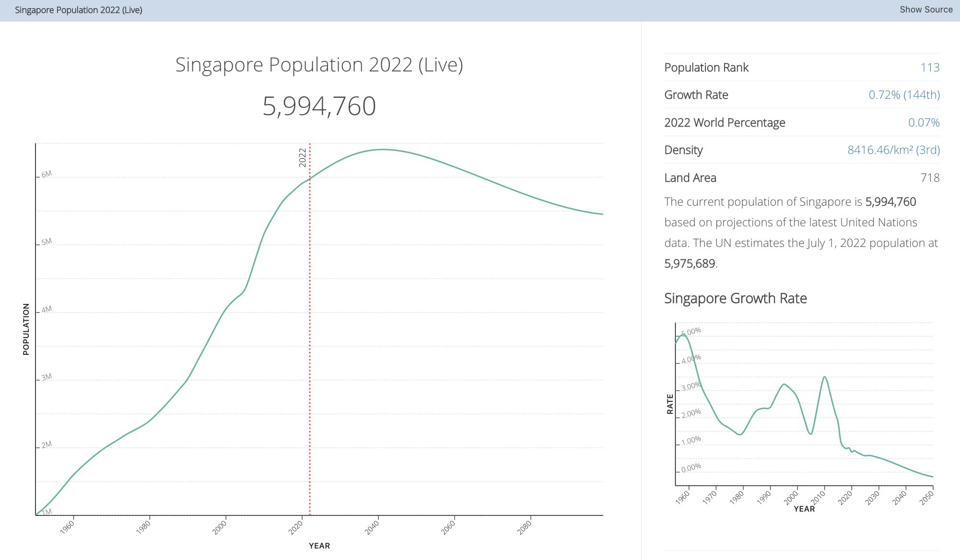Click the 2040 tick on population chart
The image size is (960, 560).
click(373, 527)
